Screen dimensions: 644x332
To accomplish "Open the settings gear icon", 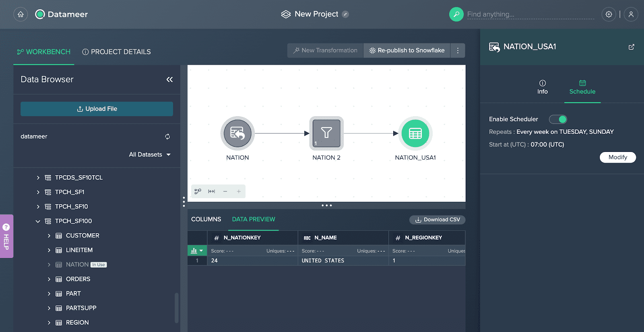I will click(x=609, y=14).
